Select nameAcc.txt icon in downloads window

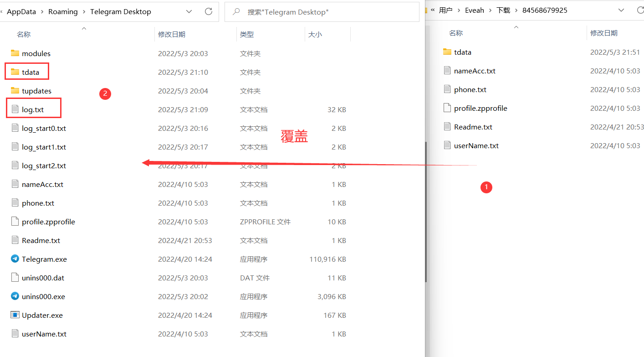click(x=447, y=71)
